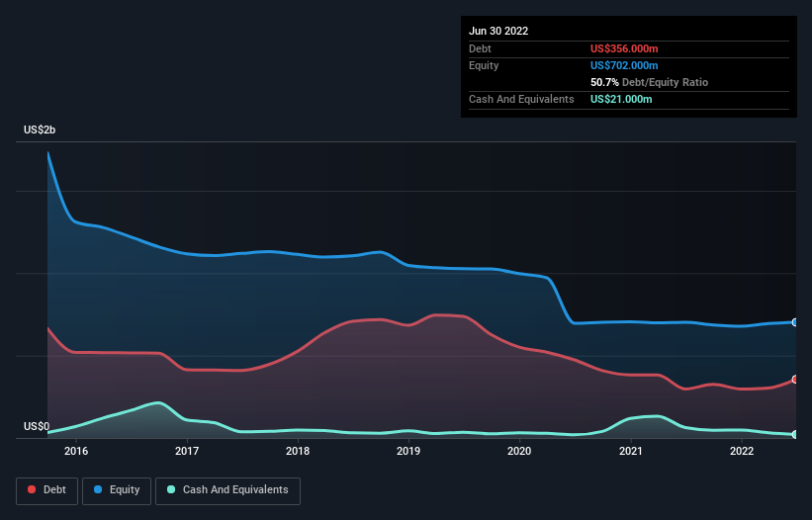Click the US$702.000m equity value

coord(624,65)
